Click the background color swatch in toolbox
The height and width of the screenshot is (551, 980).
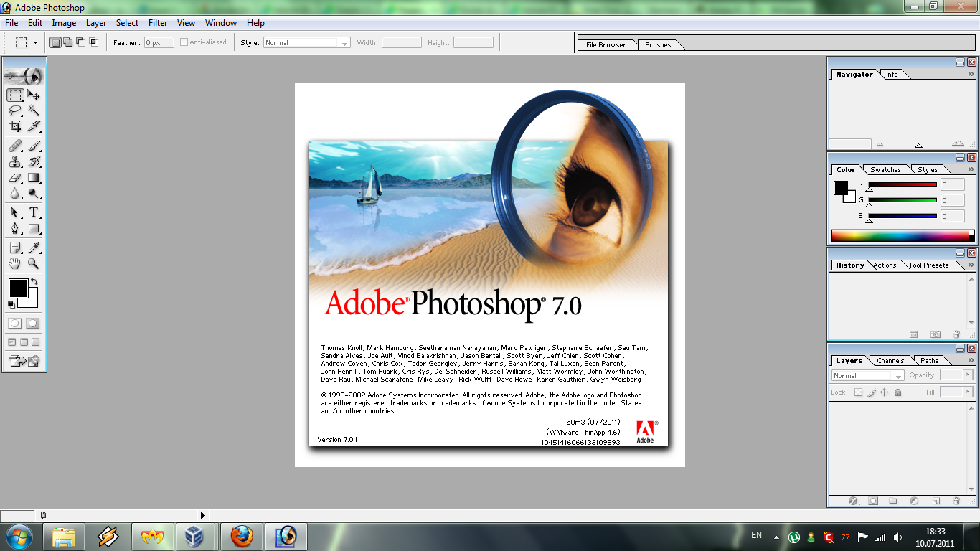[x=32, y=301]
